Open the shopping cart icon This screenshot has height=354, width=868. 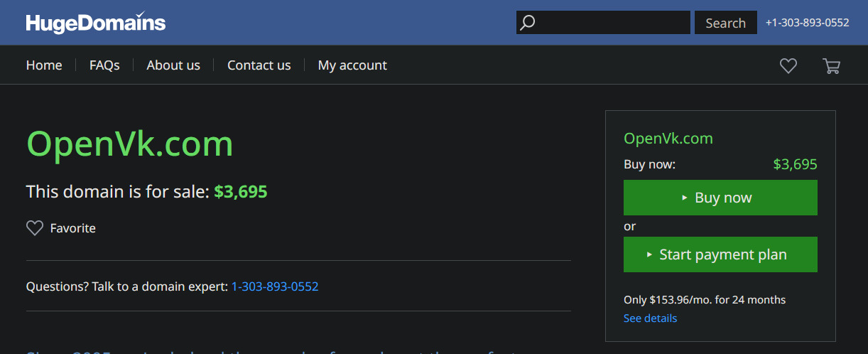[831, 66]
